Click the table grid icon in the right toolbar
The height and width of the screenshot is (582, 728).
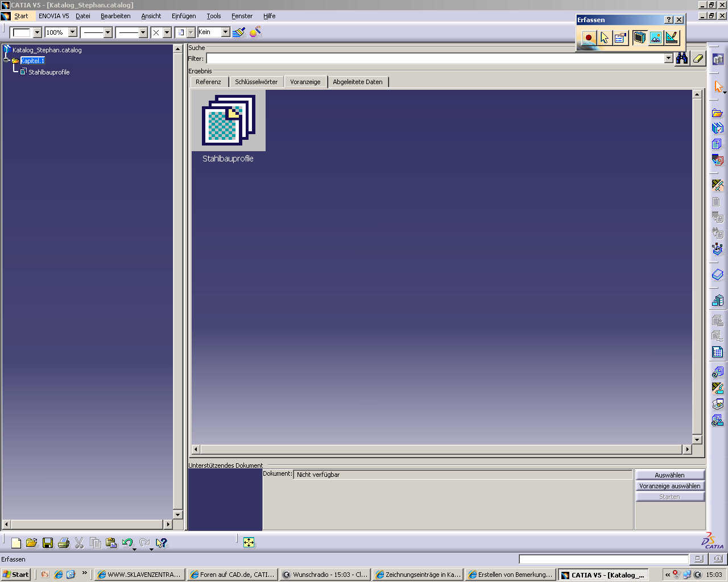coord(718,352)
